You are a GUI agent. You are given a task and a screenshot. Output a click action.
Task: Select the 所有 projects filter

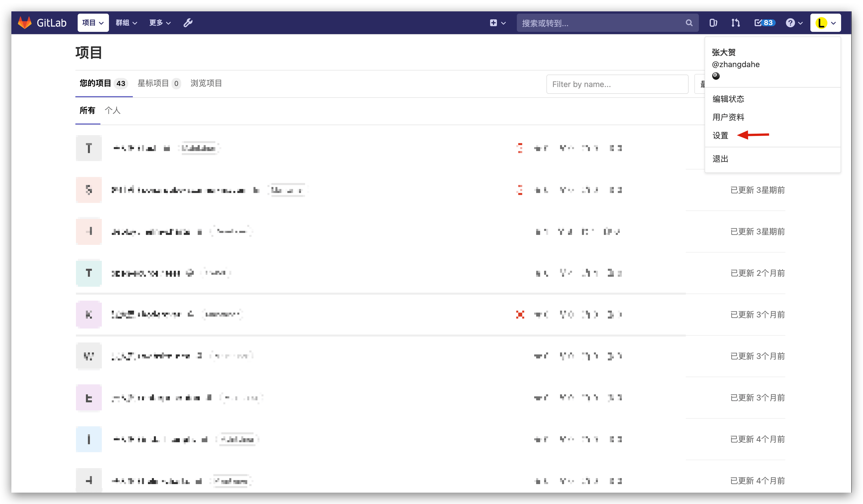(87, 110)
